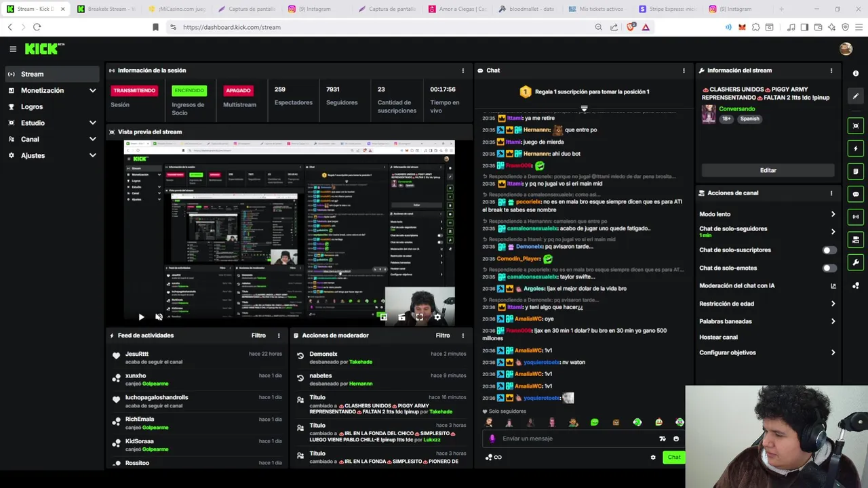The height and width of the screenshot is (488, 868).
Task: Open Filtro in Acciones de moderador
Action: coord(443,335)
